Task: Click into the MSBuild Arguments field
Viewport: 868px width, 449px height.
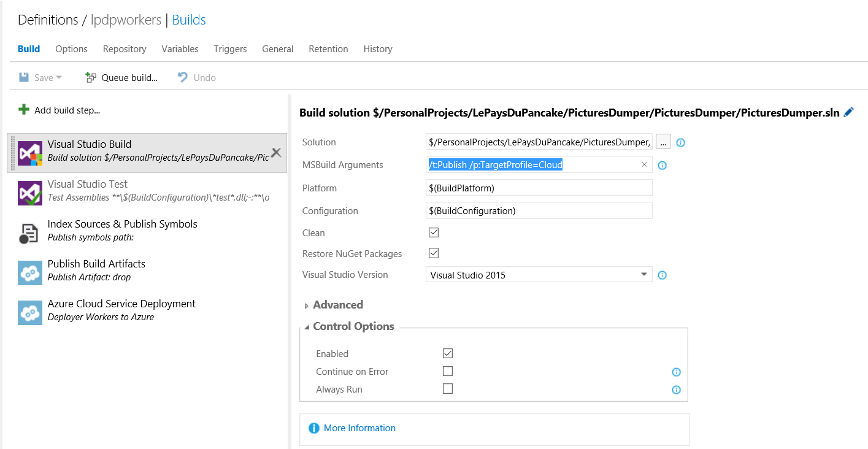Action: tap(539, 164)
